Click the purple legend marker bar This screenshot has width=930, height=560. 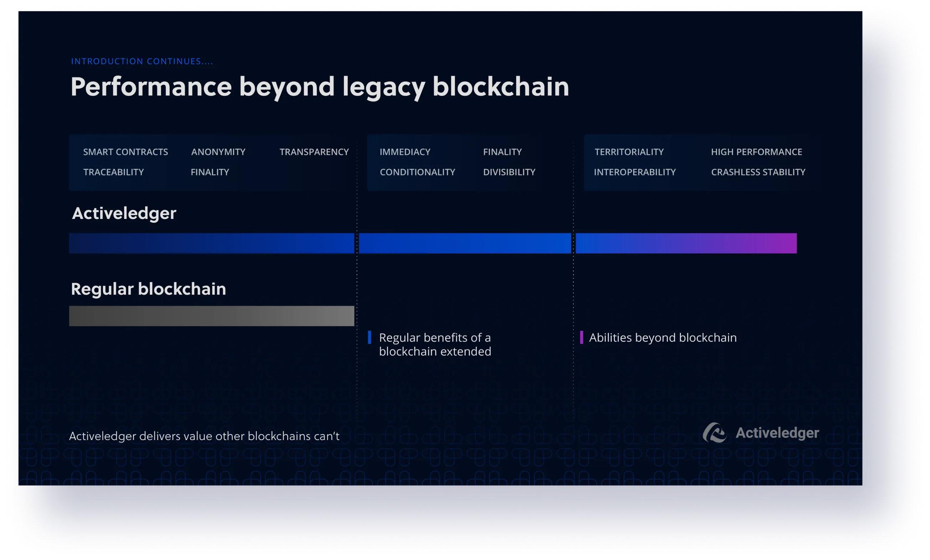[x=581, y=337]
